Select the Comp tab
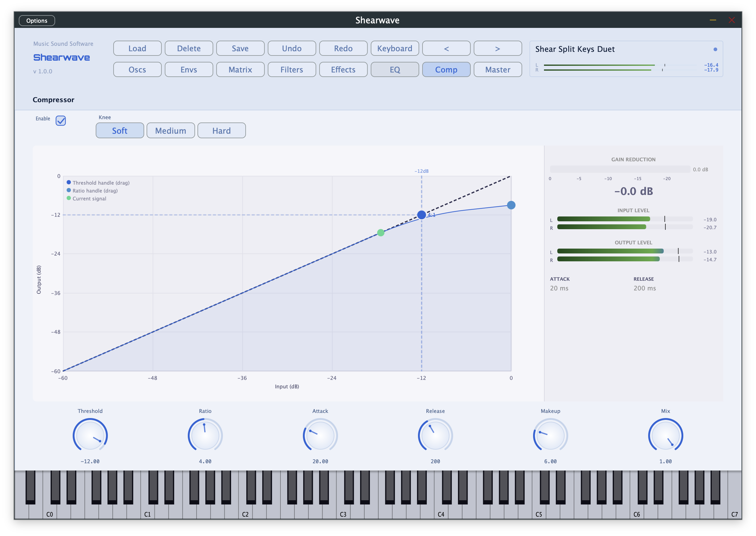 pyautogui.click(x=446, y=70)
